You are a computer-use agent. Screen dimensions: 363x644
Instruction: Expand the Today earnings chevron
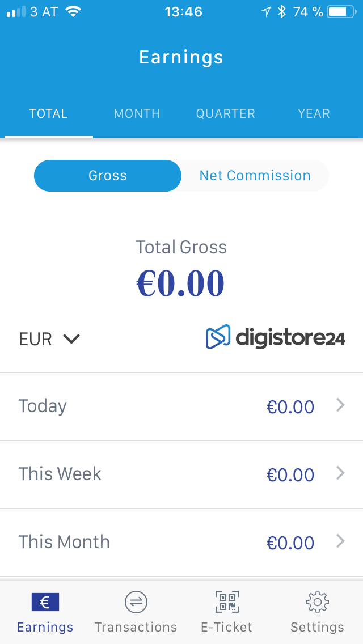coord(340,405)
